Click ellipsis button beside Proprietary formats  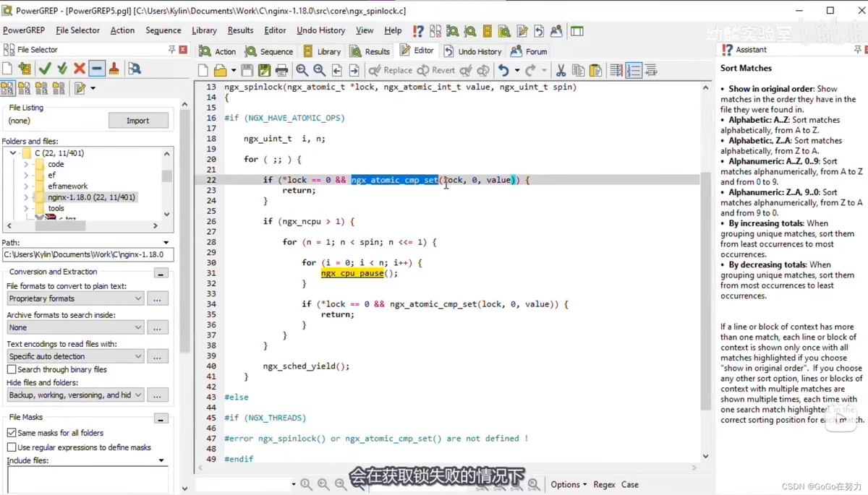[x=157, y=298]
